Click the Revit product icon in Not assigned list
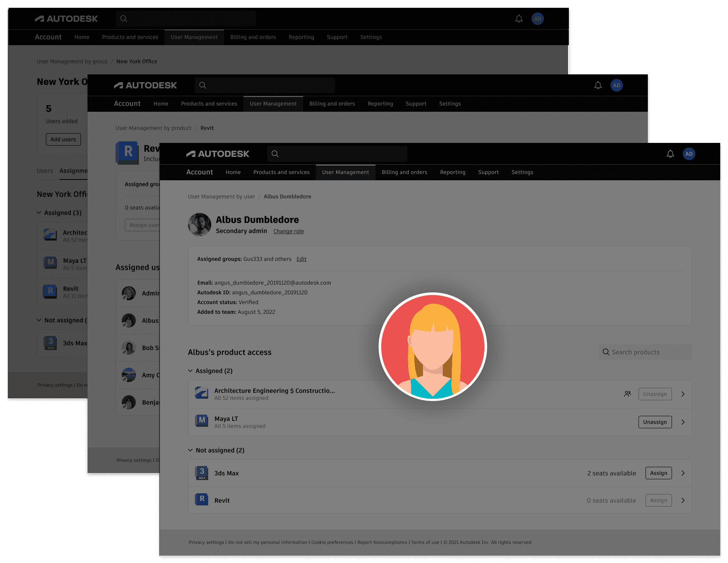The image size is (728, 563). pos(202,500)
